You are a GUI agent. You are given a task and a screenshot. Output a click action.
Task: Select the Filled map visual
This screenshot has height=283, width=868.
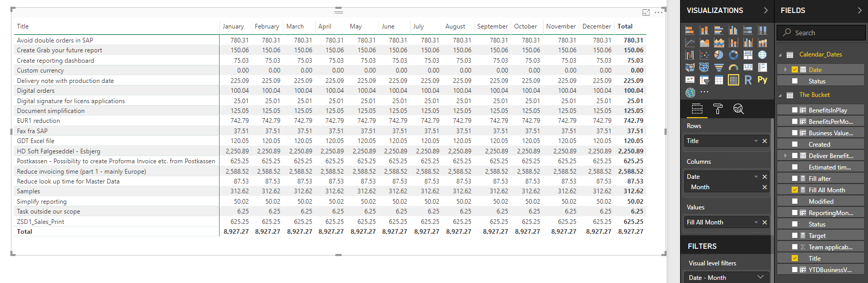pyautogui.click(x=690, y=67)
